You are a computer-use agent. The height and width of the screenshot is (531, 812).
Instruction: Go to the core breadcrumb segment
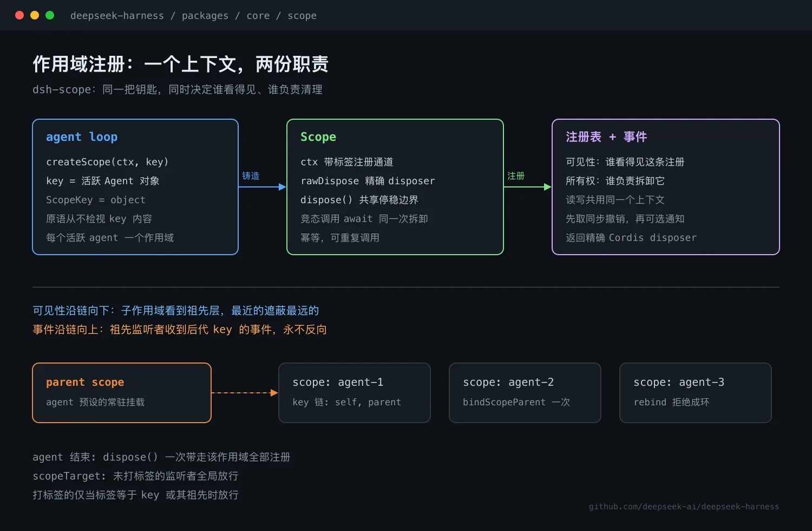click(258, 16)
